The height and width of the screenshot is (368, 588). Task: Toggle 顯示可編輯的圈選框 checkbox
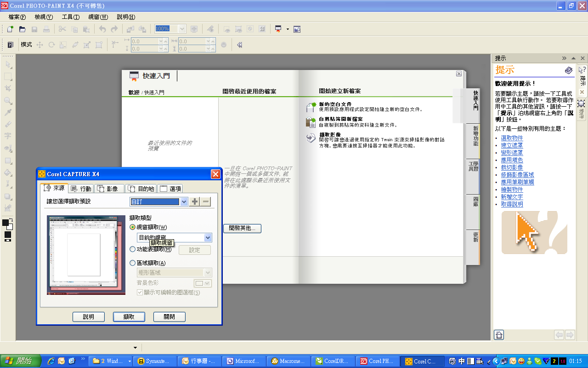click(140, 292)
